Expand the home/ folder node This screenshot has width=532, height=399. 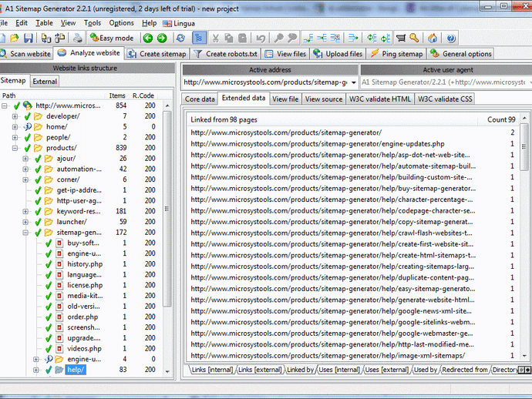pos(15,127)
